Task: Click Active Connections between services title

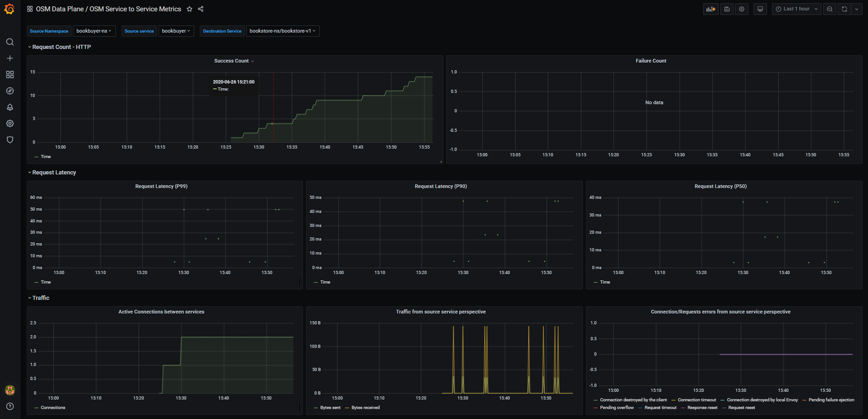Action: 161,312
